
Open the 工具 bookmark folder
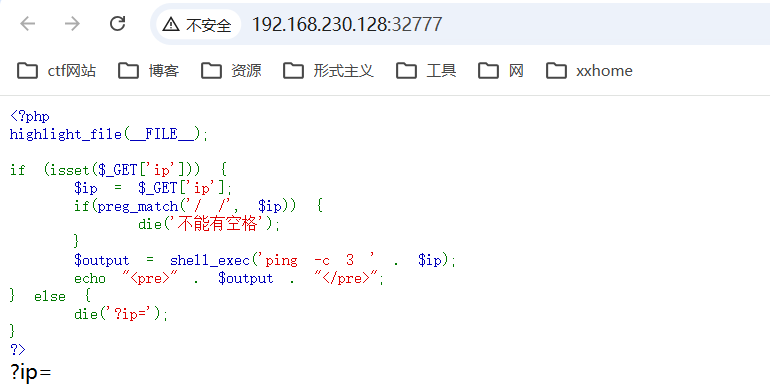[426, 71]
